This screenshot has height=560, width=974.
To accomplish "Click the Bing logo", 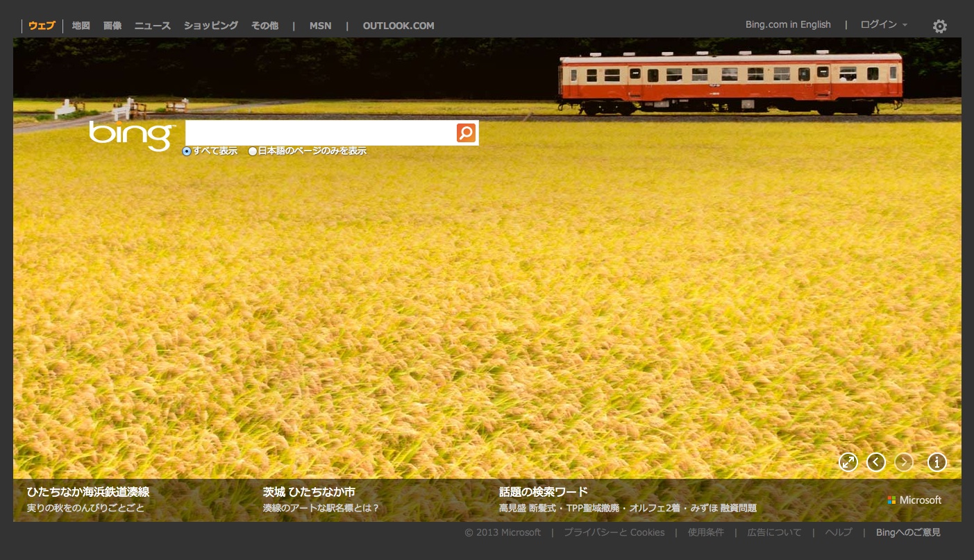I will tap(131, 135).
